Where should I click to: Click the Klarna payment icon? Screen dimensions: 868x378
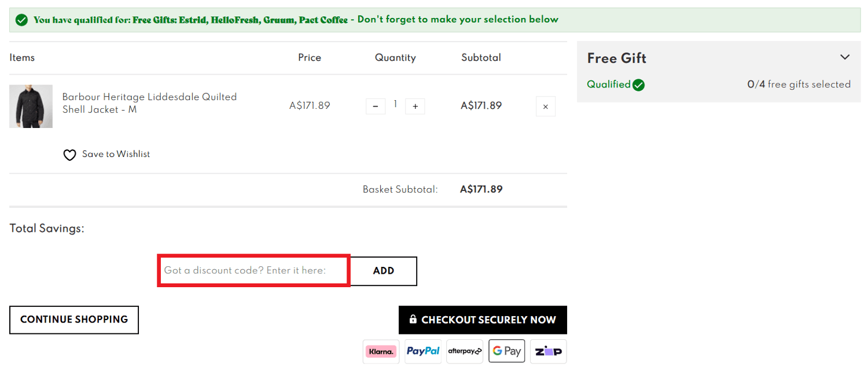pos(381,351)
